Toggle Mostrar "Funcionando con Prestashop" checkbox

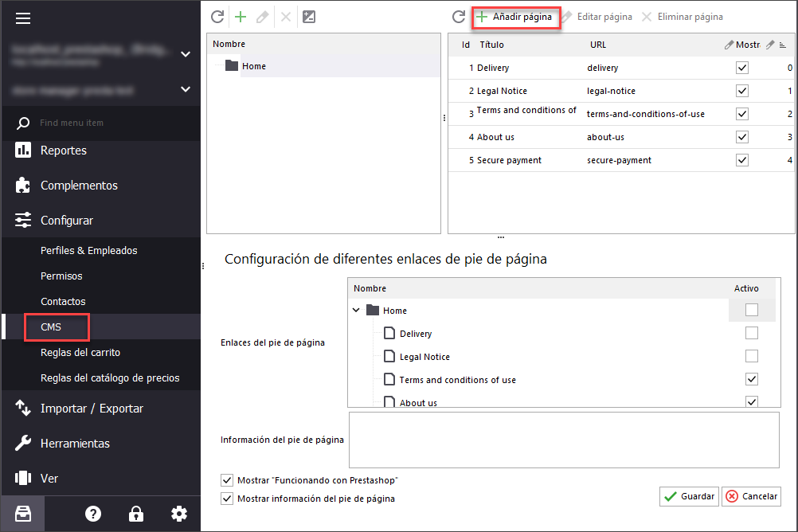(227, 480)
